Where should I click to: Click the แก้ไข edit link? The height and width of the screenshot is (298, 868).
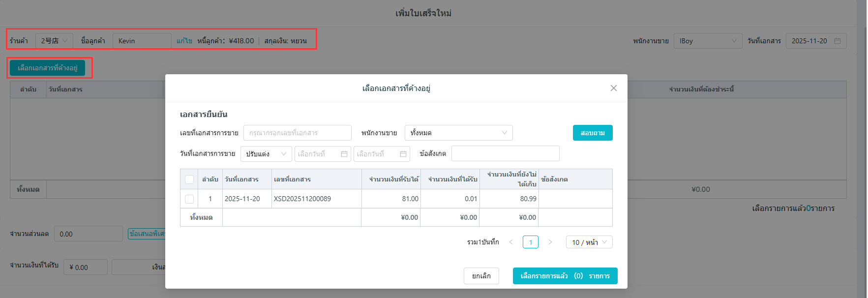pyautogui.click(x=184, y=41)
